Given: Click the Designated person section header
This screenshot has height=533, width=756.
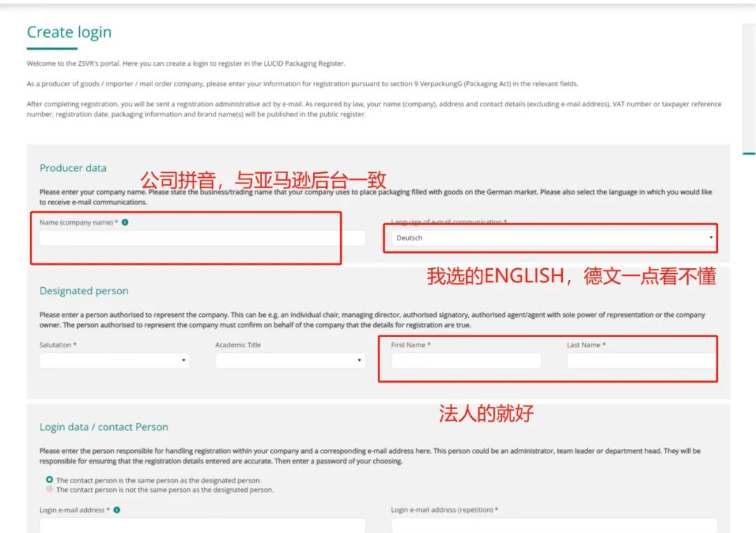Looking at the screenshot, I should click(x=84, y=291).
